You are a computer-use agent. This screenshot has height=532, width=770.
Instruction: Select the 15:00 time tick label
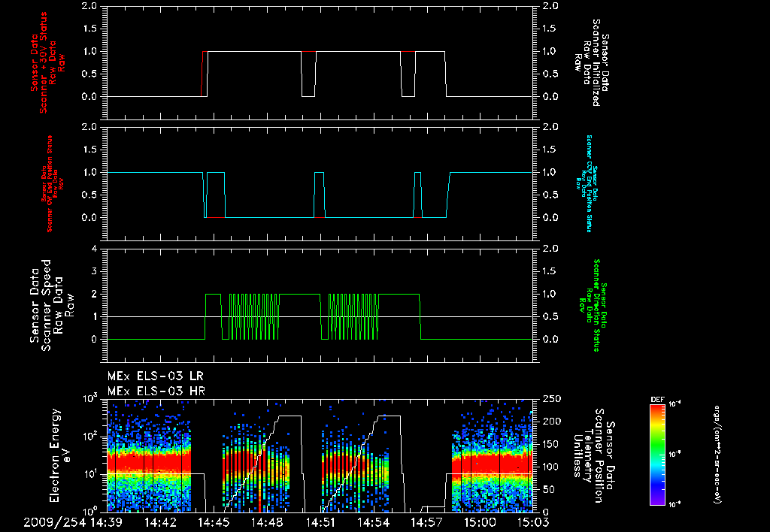point(480,522)
